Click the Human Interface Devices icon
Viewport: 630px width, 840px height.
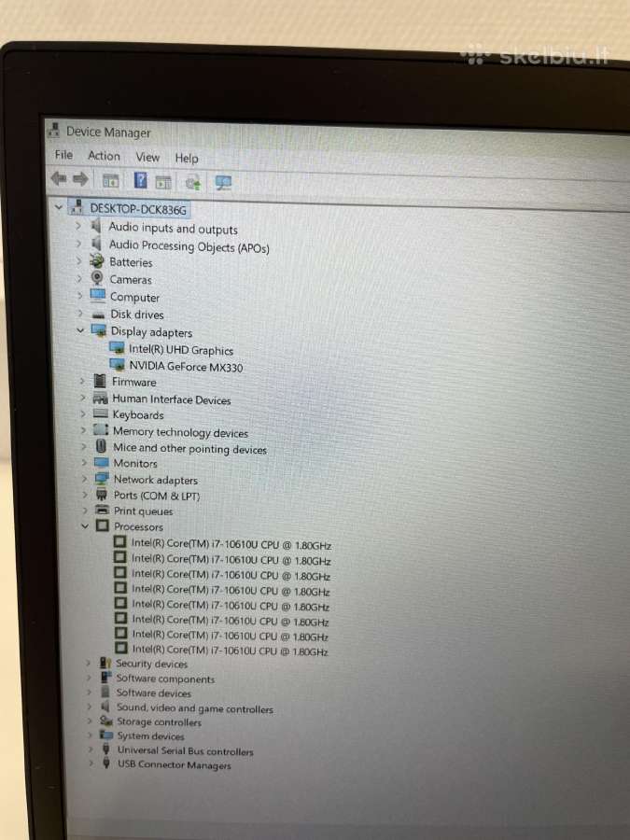click(x=100, y=398)
